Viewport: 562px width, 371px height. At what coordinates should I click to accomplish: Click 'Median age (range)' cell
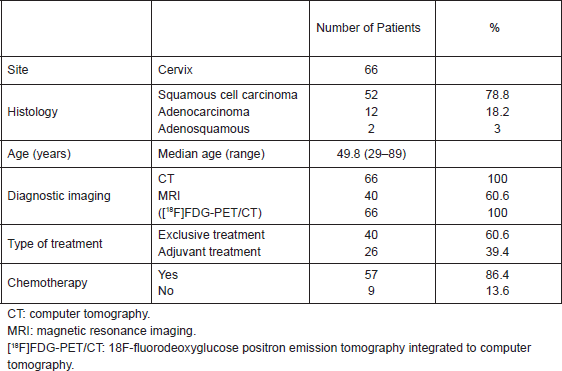(211, 154)
